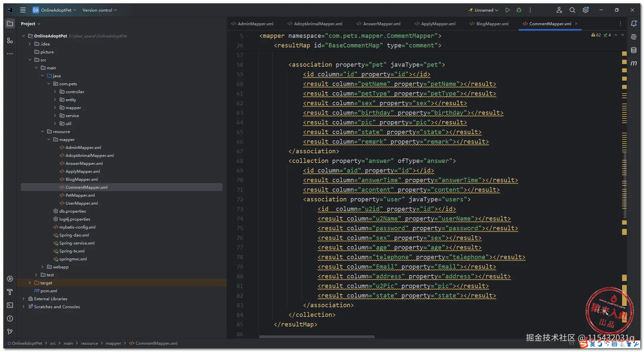Open the Services tool window
Screen dimensions: 644x352
[10, 279]
